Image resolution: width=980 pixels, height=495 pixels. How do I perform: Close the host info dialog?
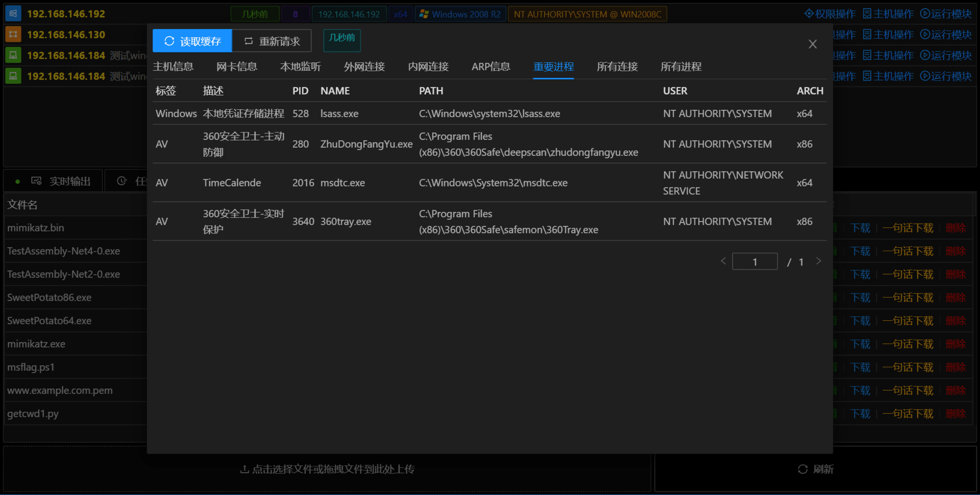[x=813, y=44]
